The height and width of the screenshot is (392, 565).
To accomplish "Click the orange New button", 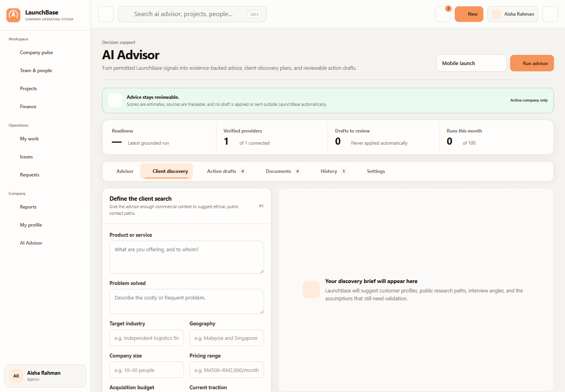I will pos(469,14).
